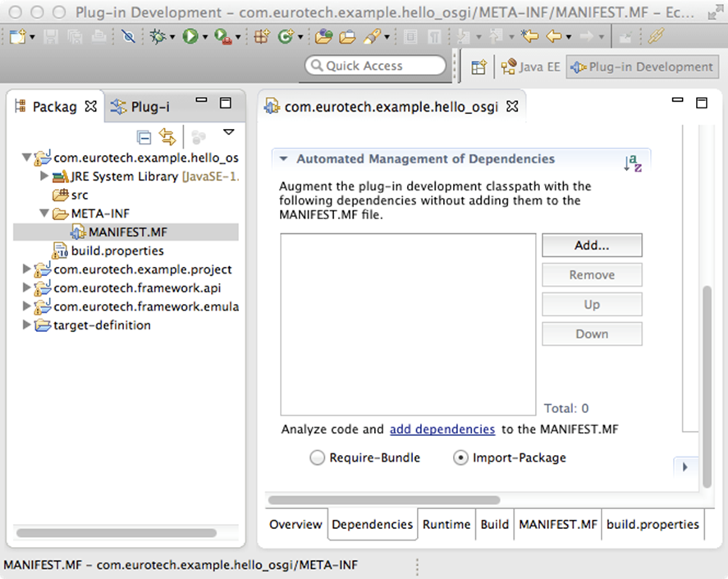Click the green Run button icon
This screenshot has width=728, height=579.
pyautogui.click(x=190, y=36)
